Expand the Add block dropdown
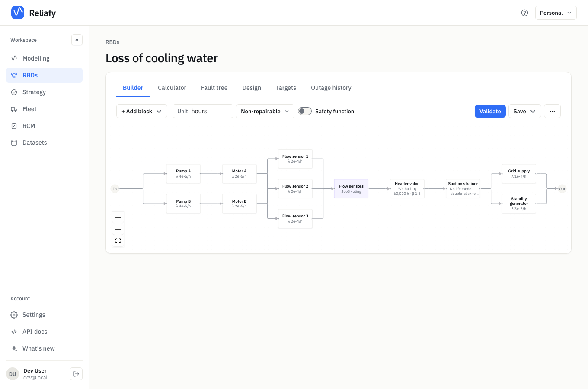588x389 pixels. coord(142,111)
